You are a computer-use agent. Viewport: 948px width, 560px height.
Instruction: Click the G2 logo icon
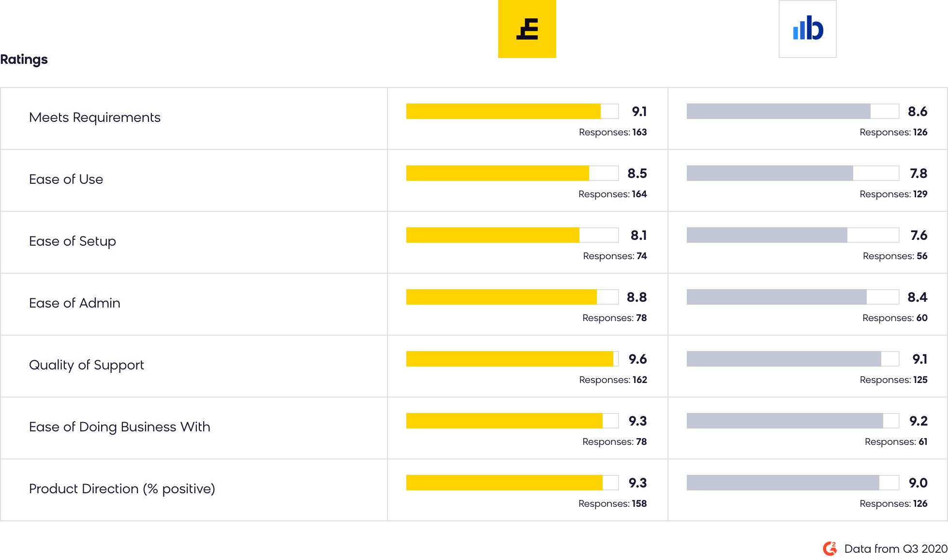coord(830,548)
